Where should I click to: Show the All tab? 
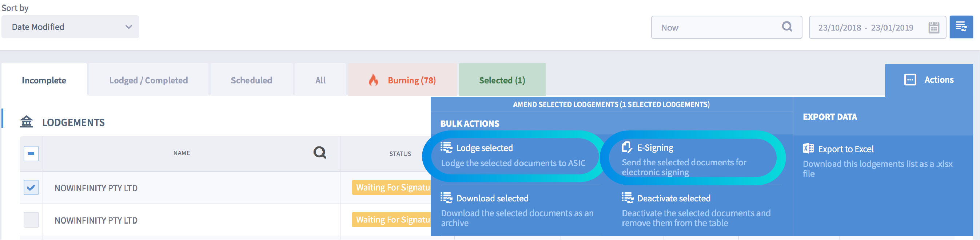[x=320, y=80]
